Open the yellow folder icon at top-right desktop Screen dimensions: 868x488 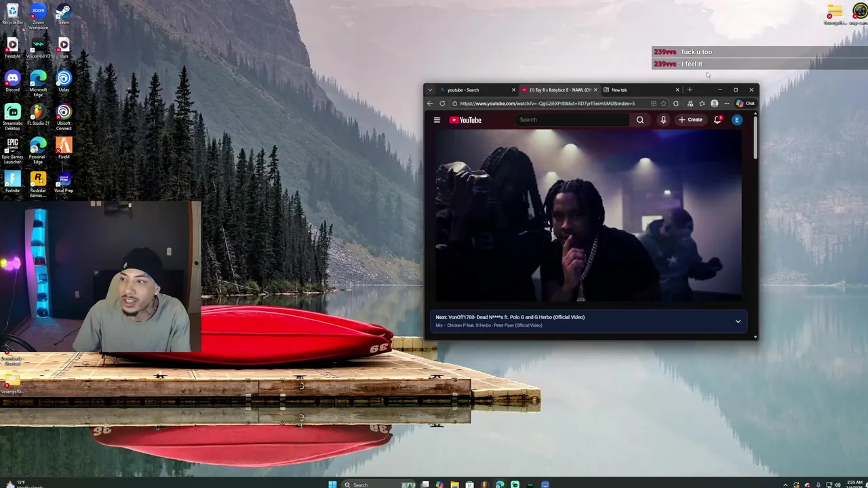click(834, 14)
